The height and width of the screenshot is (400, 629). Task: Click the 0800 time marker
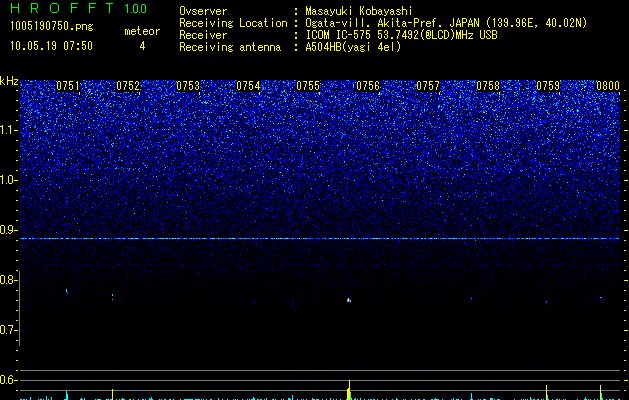tap(608, 86)
